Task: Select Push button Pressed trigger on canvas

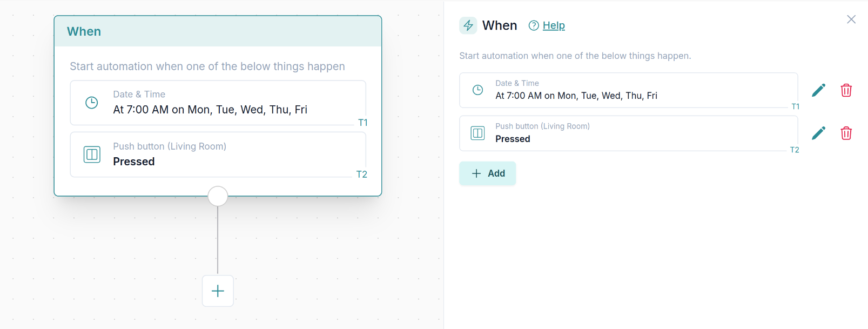Action: click(x=218, y=155)
